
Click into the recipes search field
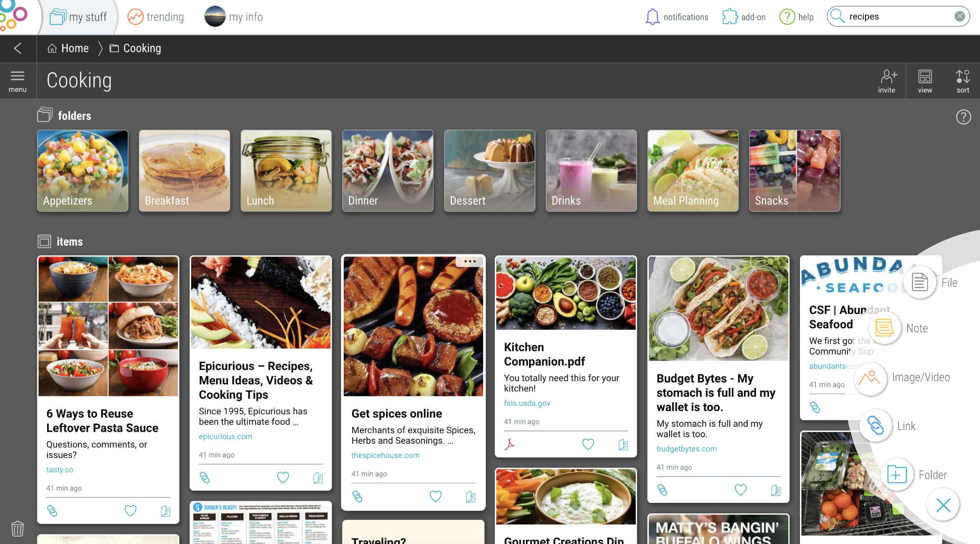click(x=898, y=16)
